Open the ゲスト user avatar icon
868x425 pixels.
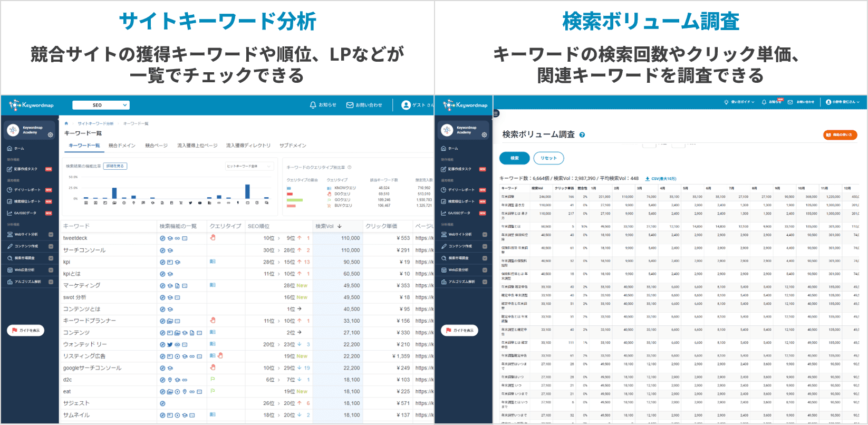[406, 105]
